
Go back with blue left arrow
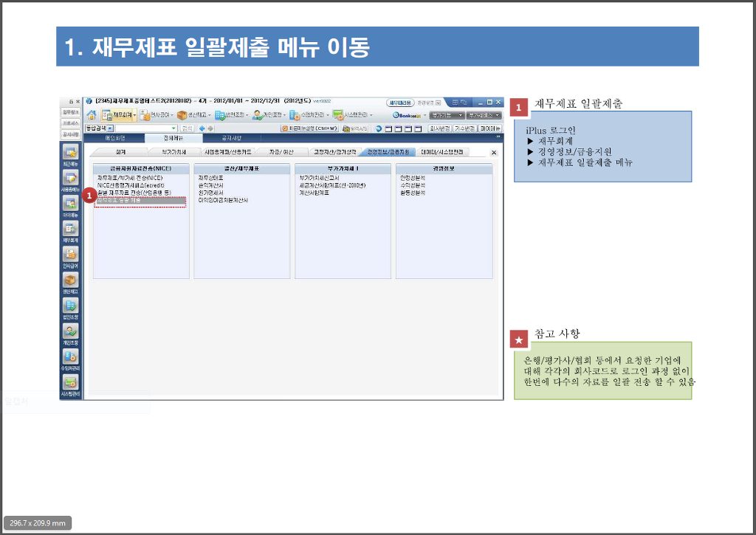[x=202, y=128]
